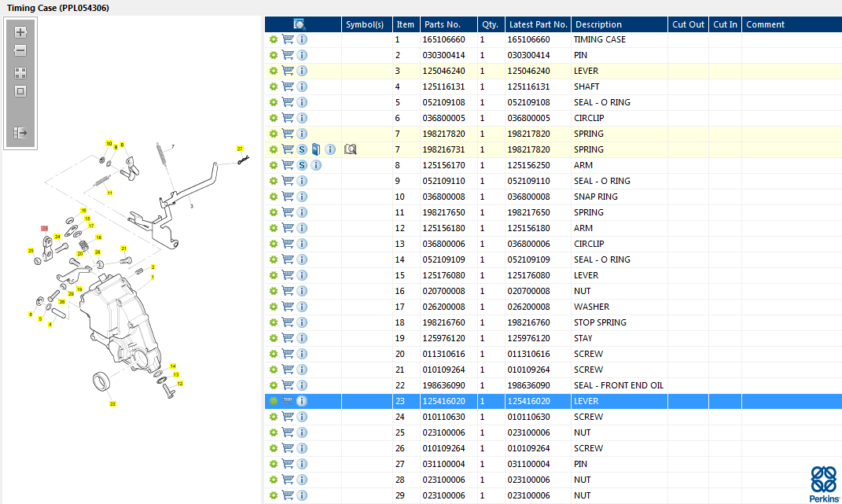
Task: Open the blue book icon for SPRING 198216731
Action: click(x=316, y=149)
